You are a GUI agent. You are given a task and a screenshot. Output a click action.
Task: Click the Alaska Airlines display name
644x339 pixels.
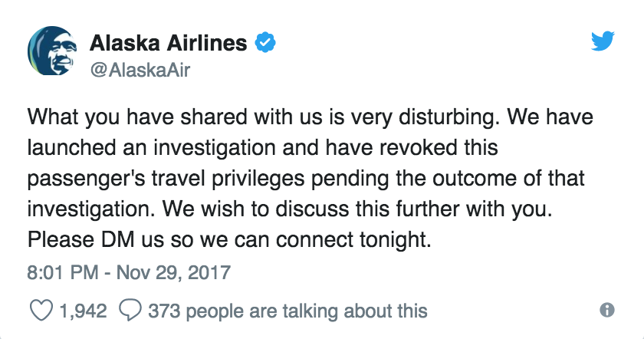click(169, 43)
